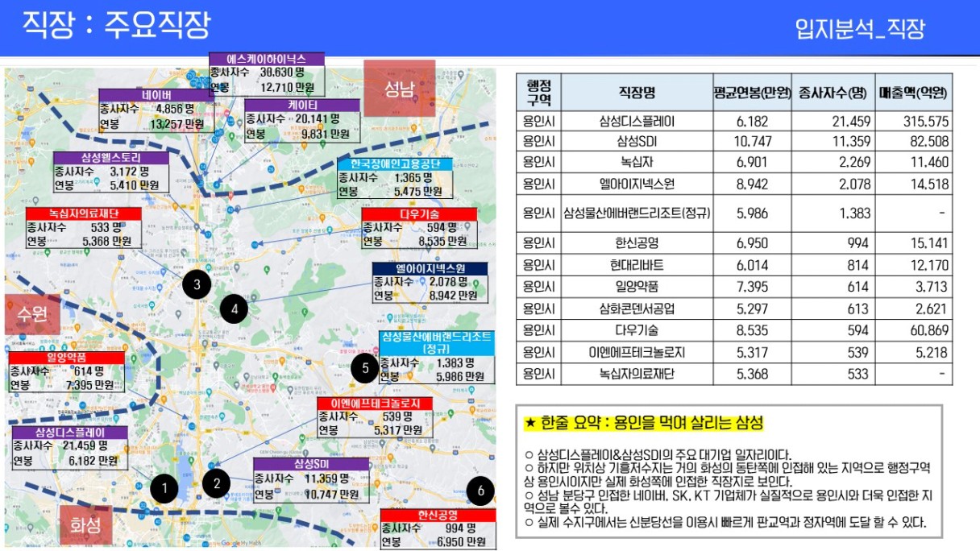Image resolution: width=980 pixels, height=551 pixels.
Task: Click 삼성디스플레이 in the table's 직장명 column
Action: (637, 122)
